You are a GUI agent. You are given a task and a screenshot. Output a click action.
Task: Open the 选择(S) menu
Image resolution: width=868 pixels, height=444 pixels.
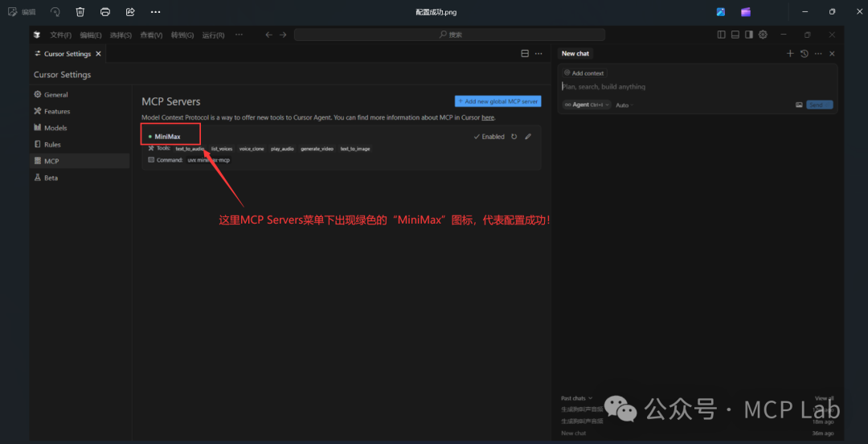[x=121, y=35]
